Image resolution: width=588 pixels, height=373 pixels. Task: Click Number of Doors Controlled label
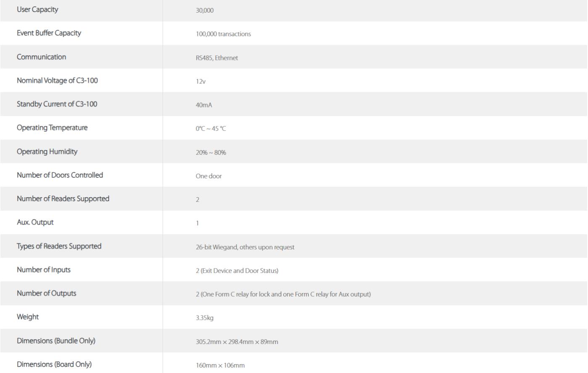click(x=60, y=175)
